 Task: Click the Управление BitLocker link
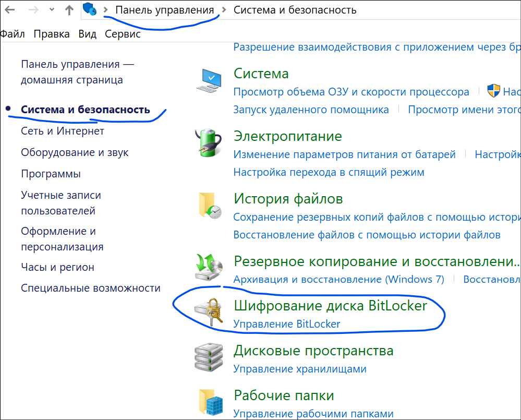pyautogui.click(x=286, y=324)
